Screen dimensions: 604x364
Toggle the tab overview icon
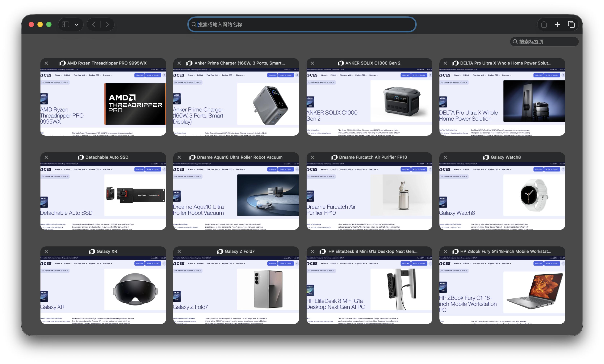click(x=571, y=24)
